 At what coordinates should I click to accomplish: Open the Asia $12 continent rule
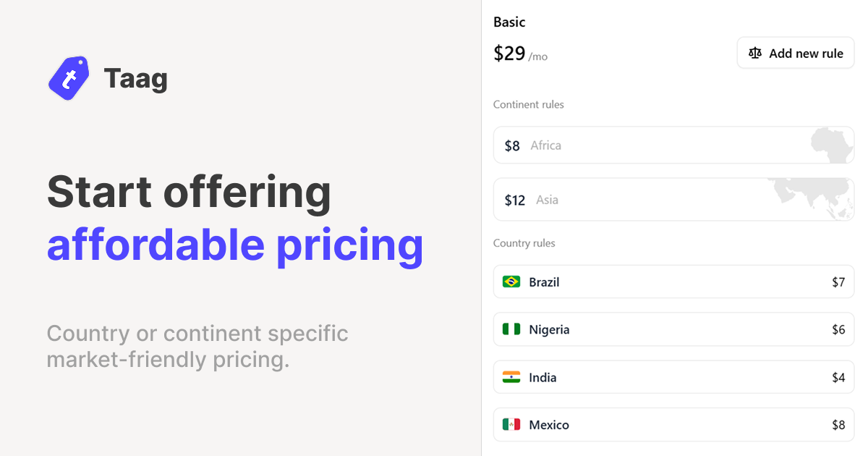651,200
